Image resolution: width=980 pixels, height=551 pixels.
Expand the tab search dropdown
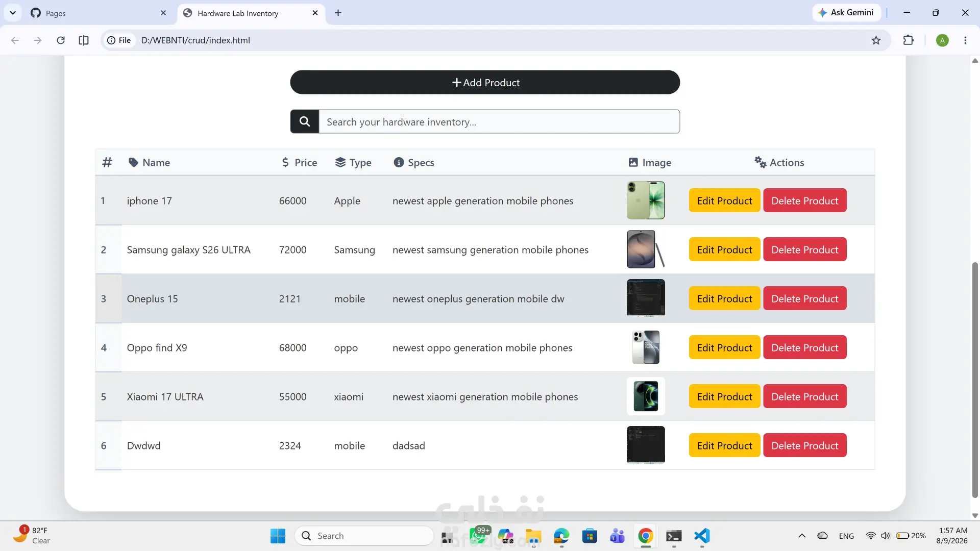click(13, 13)
